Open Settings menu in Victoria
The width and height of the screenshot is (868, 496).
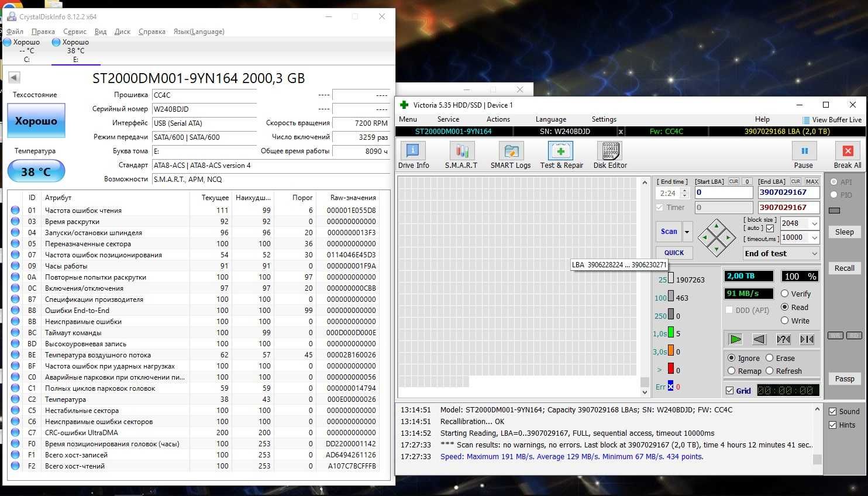click(604, 119)
